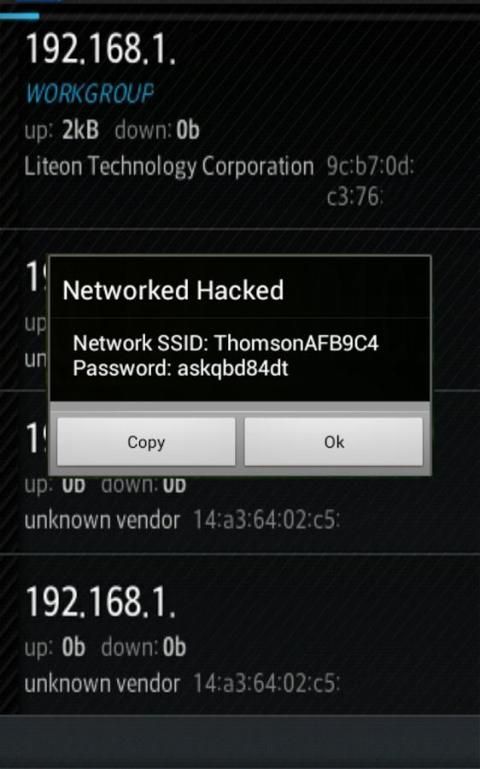The width and height of the screenshot is (480, 769).
Task: Click the blue scan progress bar at the top
Action: coord(20,16)
